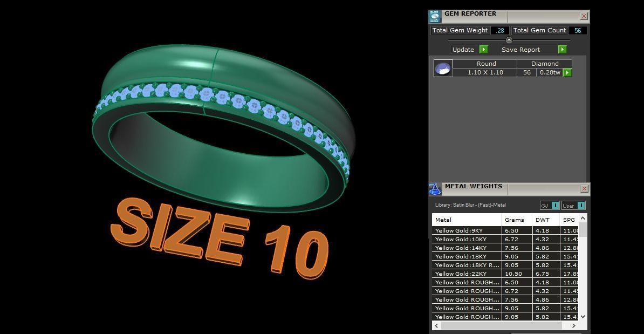Click the green arrow next to Save Report
644x334 pixels.
(562, 49)
